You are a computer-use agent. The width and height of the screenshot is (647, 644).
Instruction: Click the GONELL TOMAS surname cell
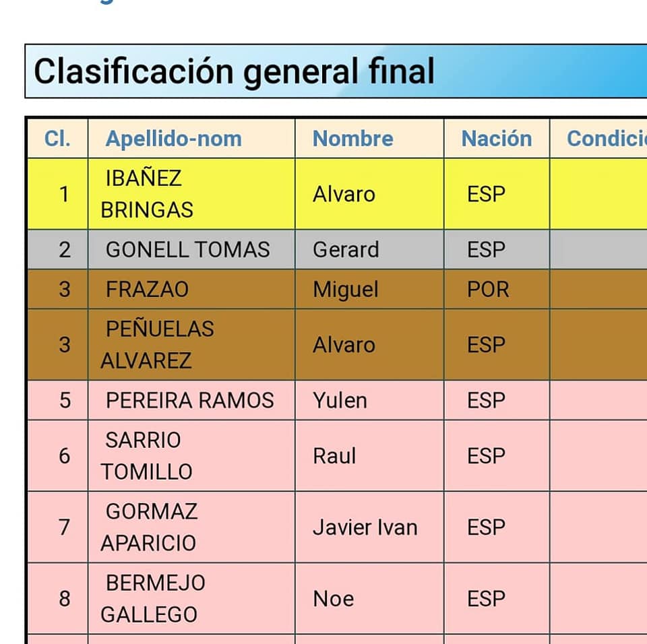[187, 249]
